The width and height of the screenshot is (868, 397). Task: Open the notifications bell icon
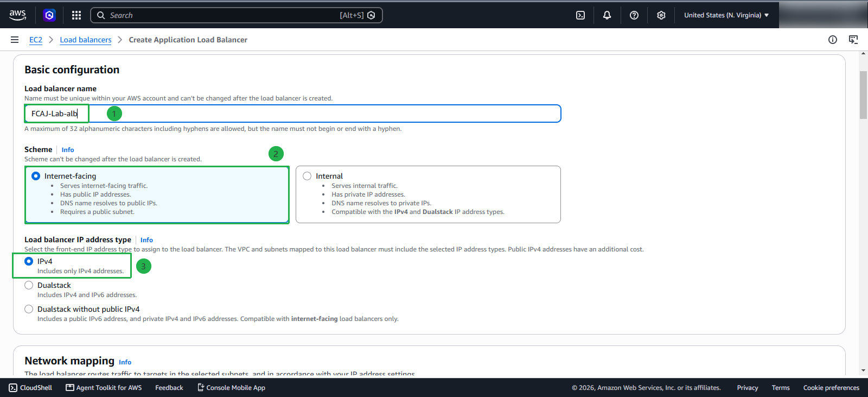click(x=607, y=15)
